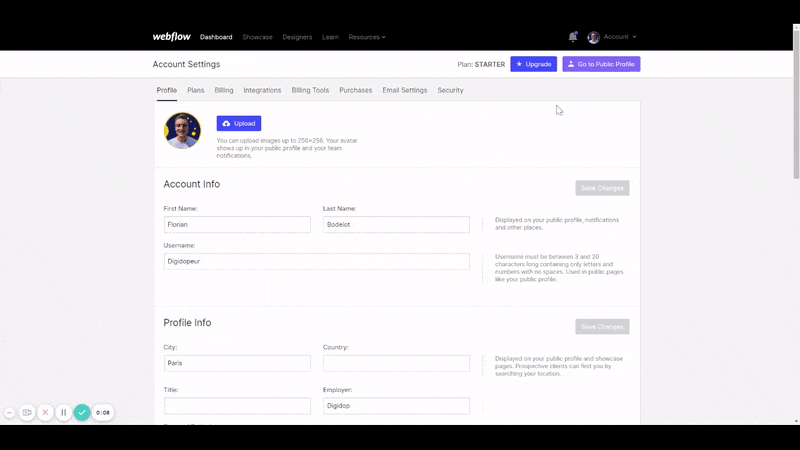Switch to the Purchases tab
The width and height of the screenshot is (800, 450).
[356, 90]
